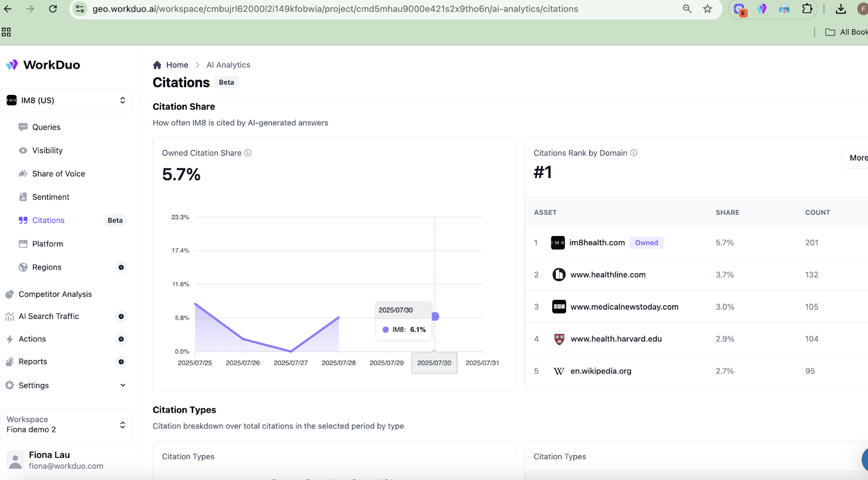Click info icon beside Citations Rank by Domain

coord(634,153)
